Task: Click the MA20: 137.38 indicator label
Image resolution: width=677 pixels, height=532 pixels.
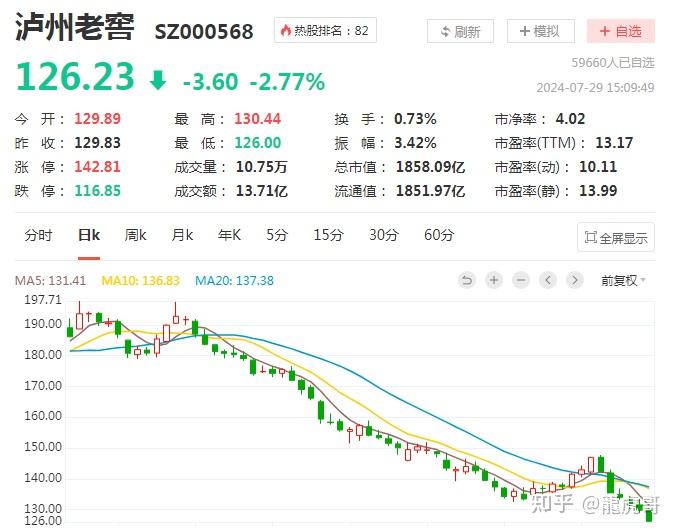Action: point(234,281)
